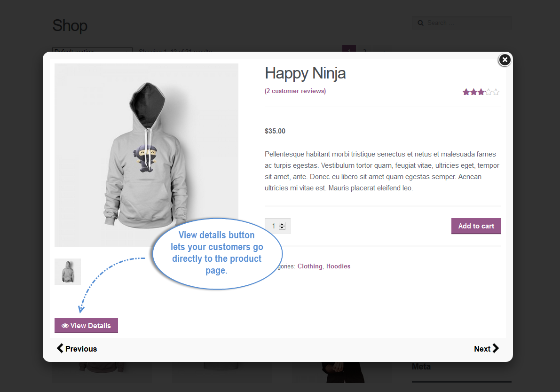
Task: Click the first empty star to rate higher
Action: (x=489, y=92)
